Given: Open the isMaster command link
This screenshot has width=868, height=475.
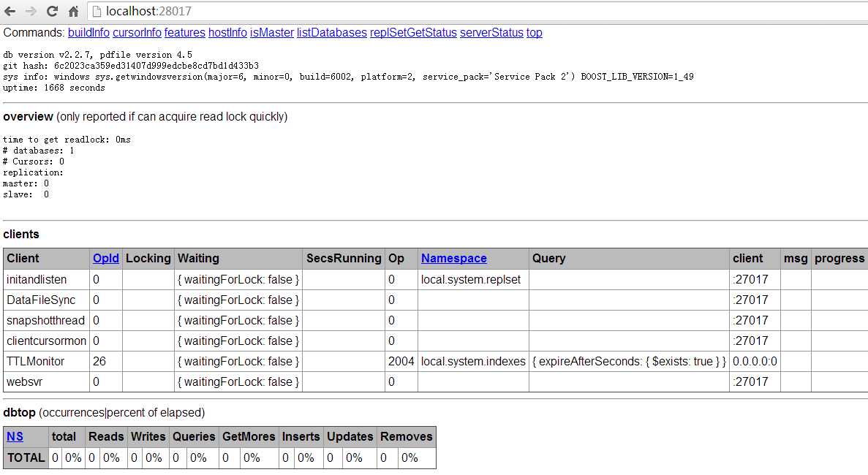Looking at the screenshot, I should coord(272,33).
